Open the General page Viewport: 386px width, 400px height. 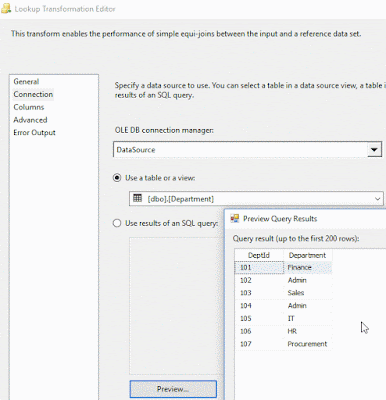pos(26,82)
